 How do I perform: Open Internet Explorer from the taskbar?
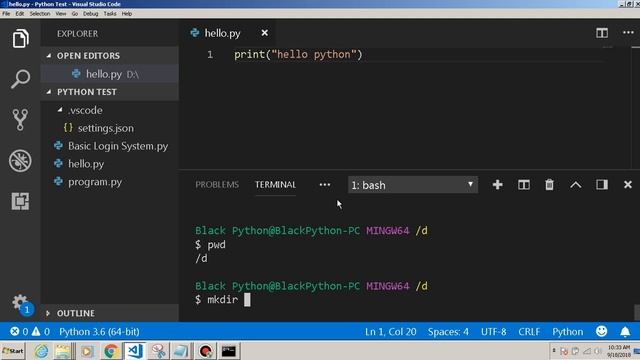click(x=41, y=351)
